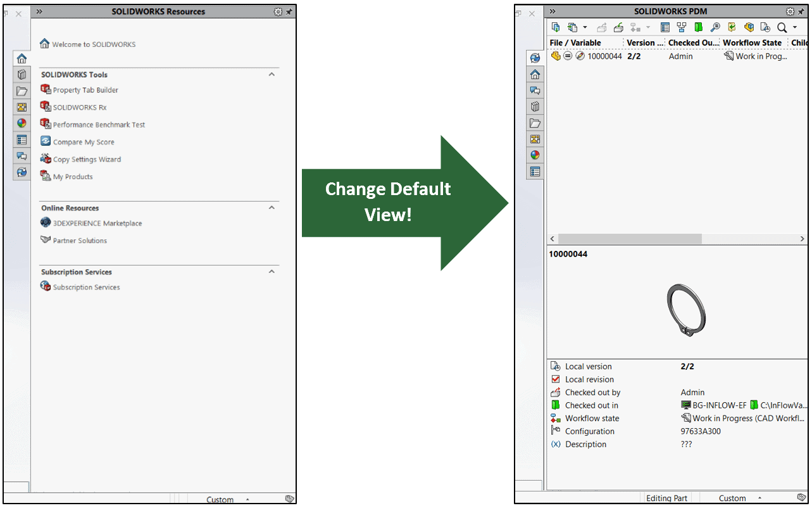
Task: Click the retaining ring preview thumbnail
Action: [686, 310]
